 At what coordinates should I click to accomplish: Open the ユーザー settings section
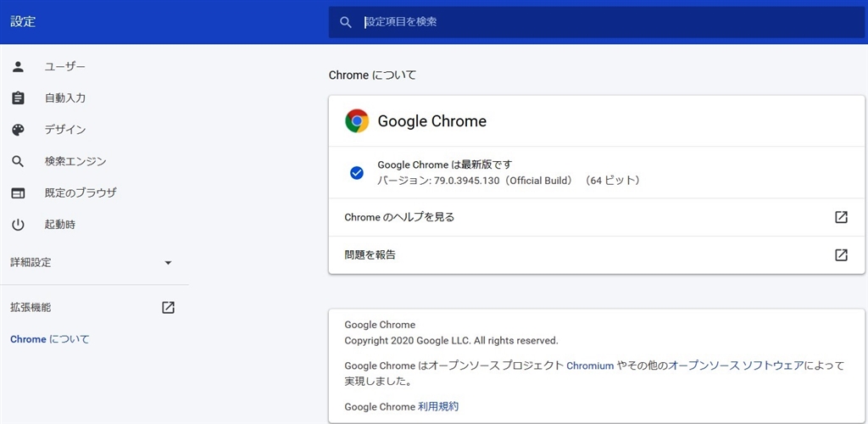(65, 66)
